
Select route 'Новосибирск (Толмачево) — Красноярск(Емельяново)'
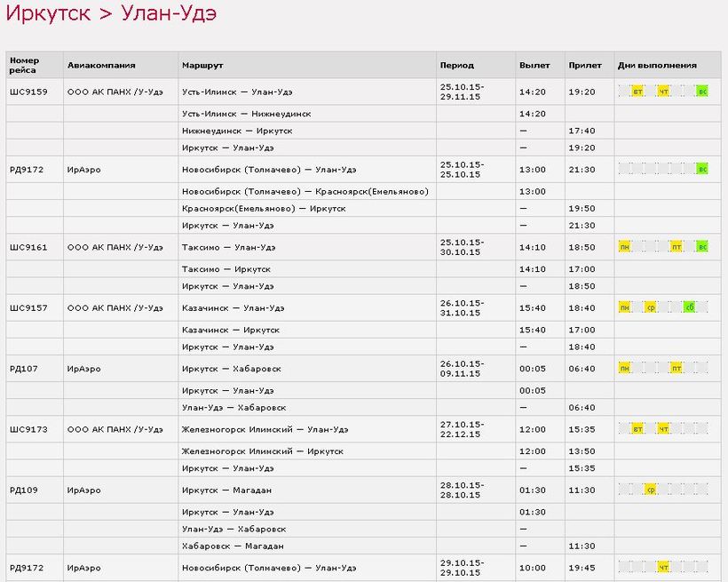point(305,191)
